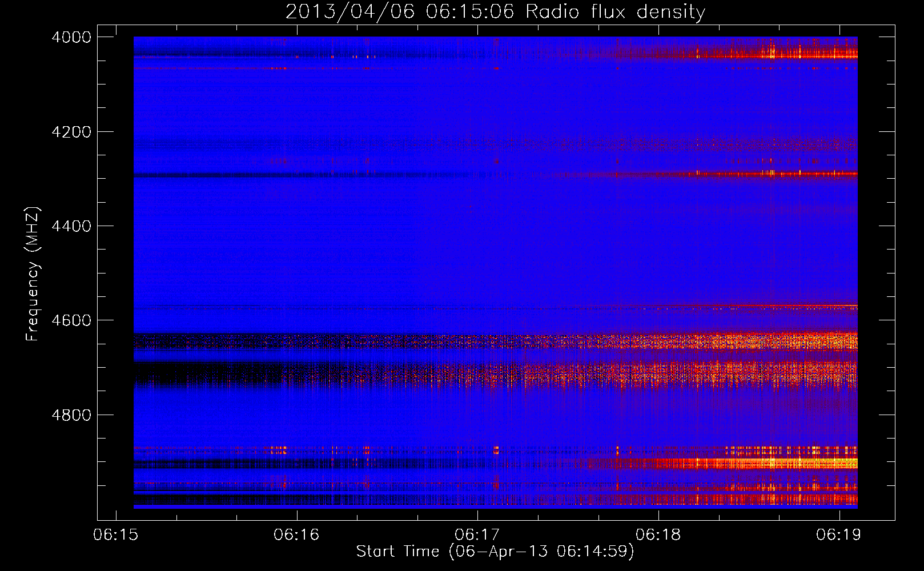Viewport: 924px width, 571px height.
Task: Click the 4400 frequency tick label
Action: [x=71, y=226]
